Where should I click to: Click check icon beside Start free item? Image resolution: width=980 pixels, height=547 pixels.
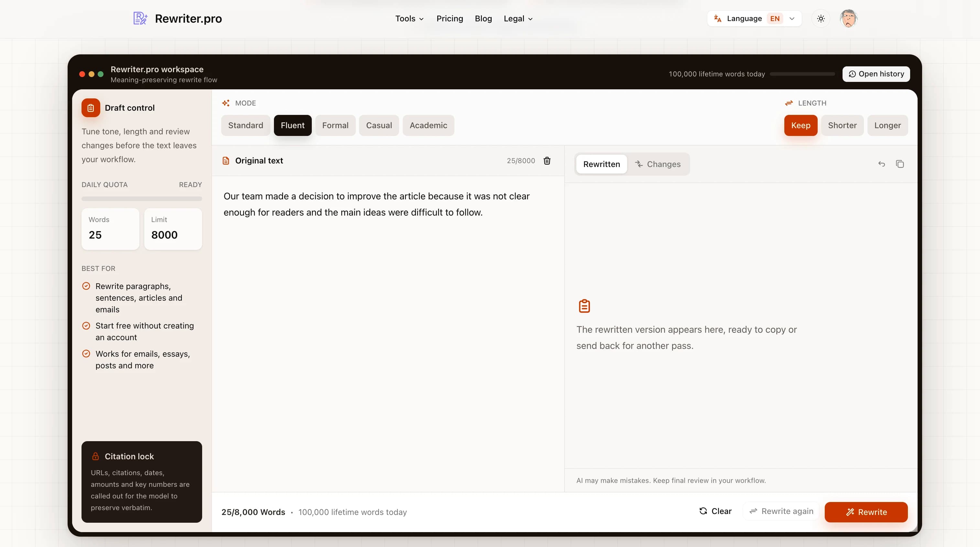(x=86, y=326)
